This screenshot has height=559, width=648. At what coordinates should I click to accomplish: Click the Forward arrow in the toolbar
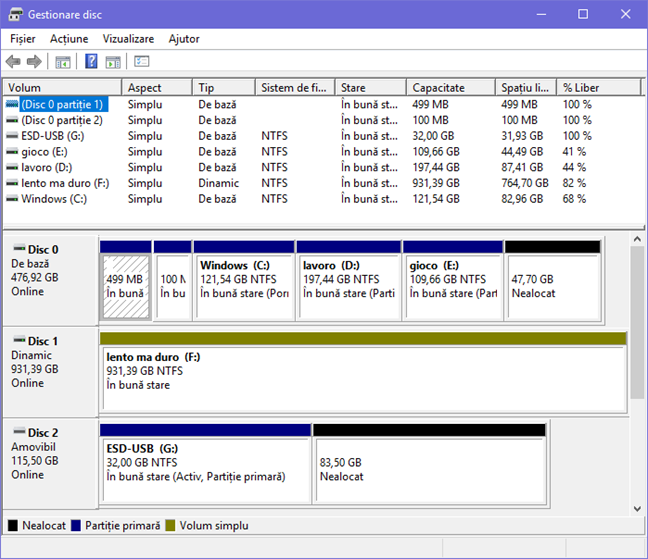coord(34,62)
